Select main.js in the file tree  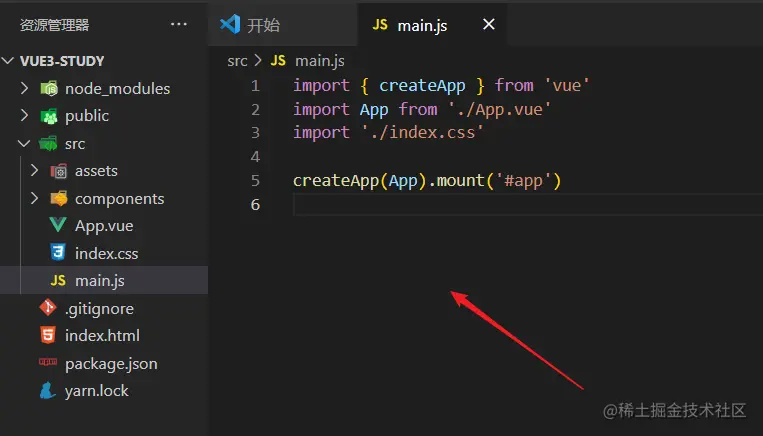point(100,281)
